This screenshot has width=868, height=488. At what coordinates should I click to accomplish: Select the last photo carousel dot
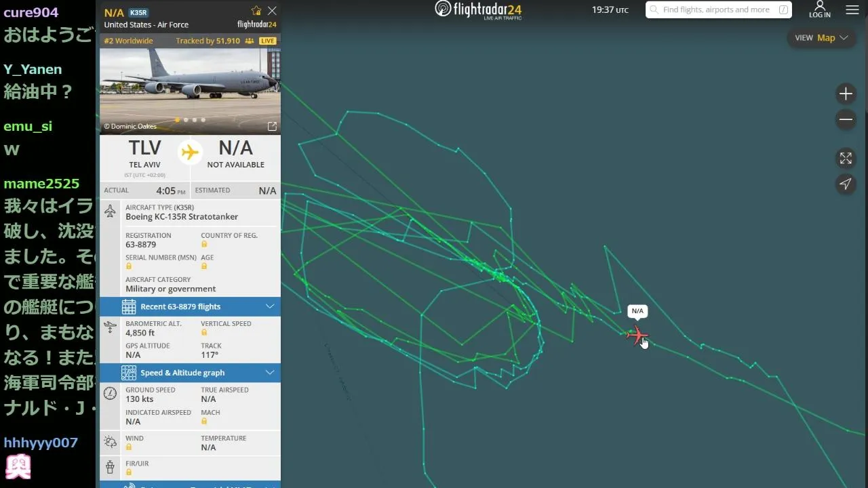coord(203,120)
